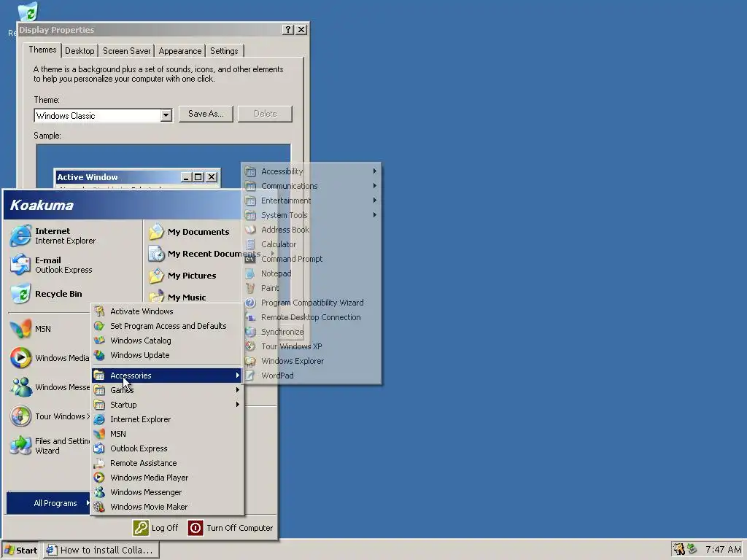
Task: Switch to the Desktop tab
Action: [80, 51]
